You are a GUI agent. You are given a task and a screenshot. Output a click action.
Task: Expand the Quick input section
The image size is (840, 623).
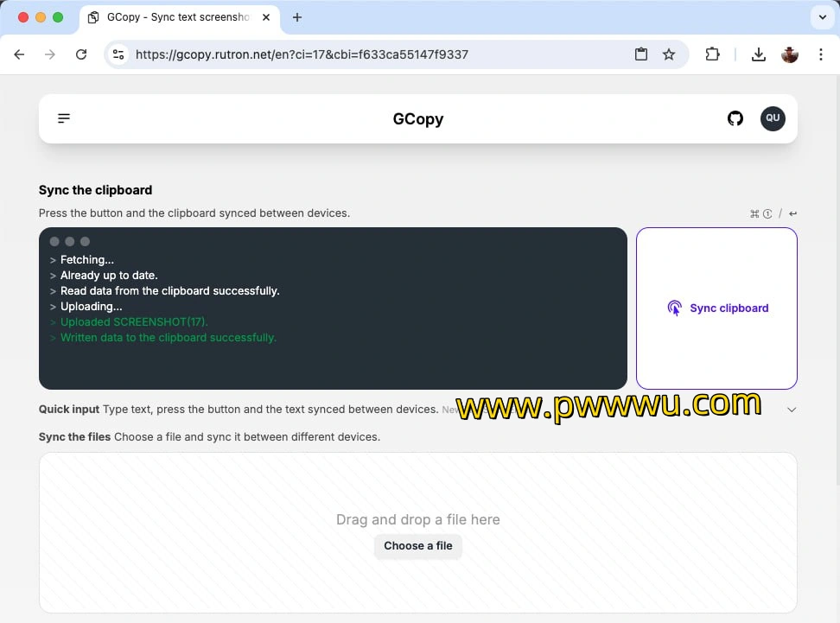point(792,410)
